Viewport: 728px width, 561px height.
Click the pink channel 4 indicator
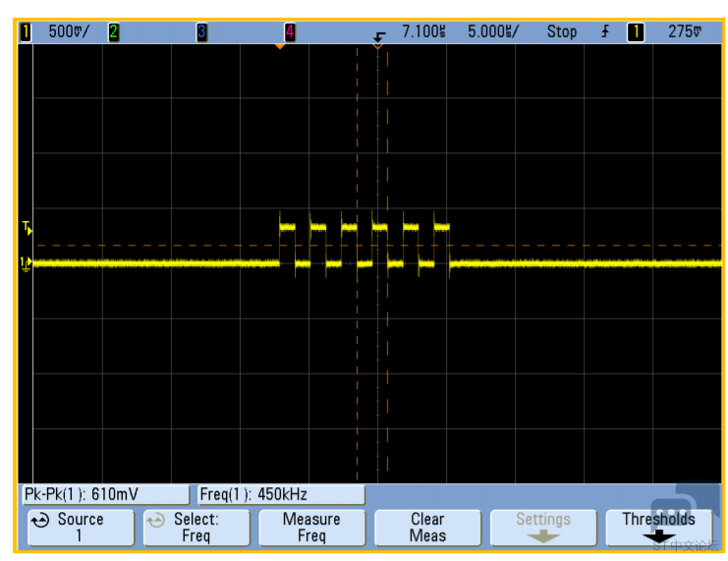[x=290, y=31]
